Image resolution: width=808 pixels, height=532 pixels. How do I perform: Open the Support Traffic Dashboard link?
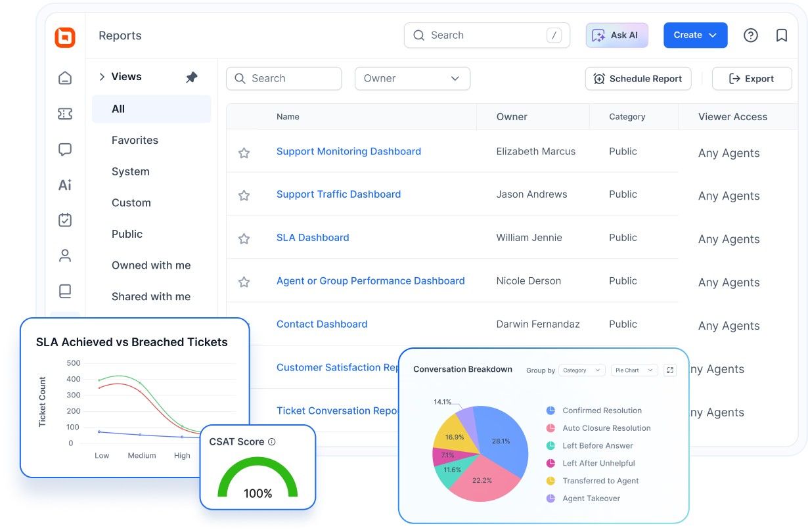(x=338, y=194)
